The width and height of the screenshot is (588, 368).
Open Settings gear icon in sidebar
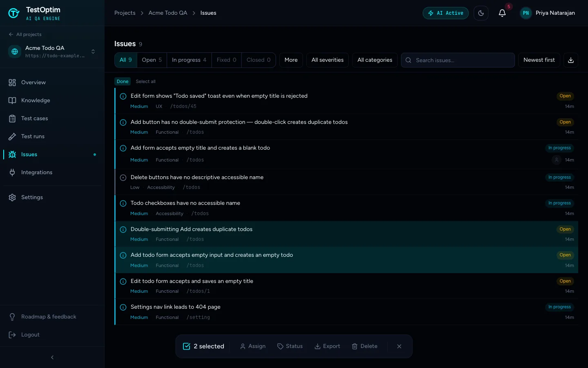click(12, 197)
